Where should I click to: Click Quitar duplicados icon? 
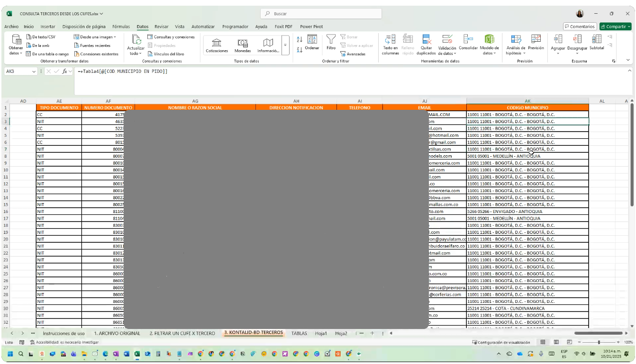point(426,40)
